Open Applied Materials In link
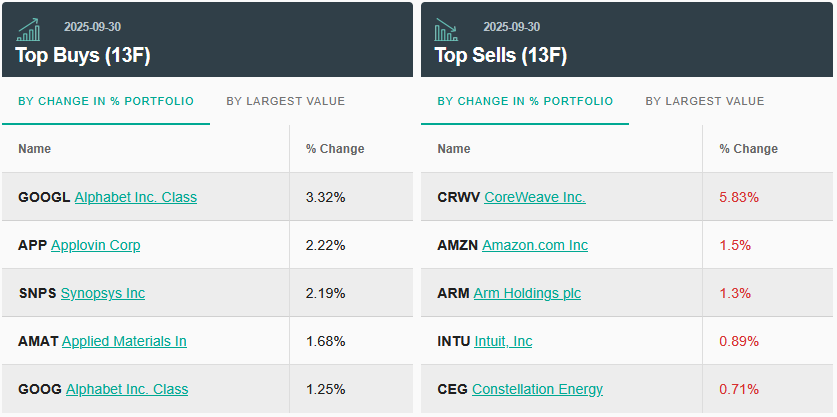The width and height of the screenshot is (837, 417). pyautogui.click(x=124, y=341)
